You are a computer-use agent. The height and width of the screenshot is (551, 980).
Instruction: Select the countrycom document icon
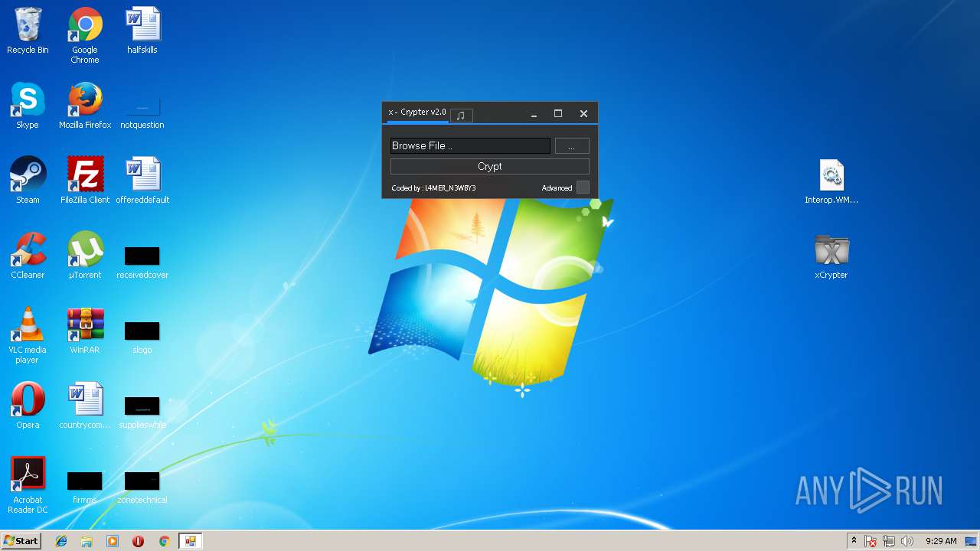click(x=85, y=406)
